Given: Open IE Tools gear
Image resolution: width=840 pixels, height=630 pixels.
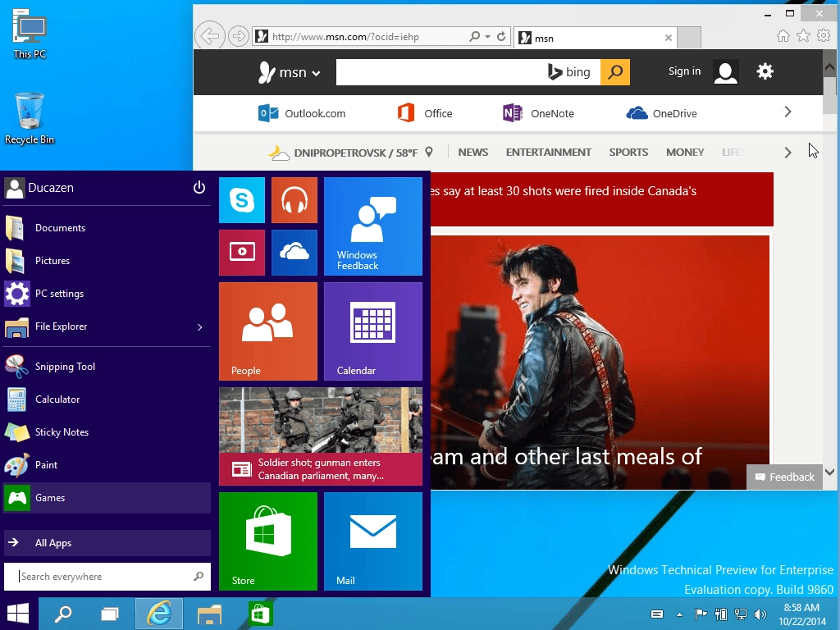Looking at the screenshot, I should click(x=824, y=36).
